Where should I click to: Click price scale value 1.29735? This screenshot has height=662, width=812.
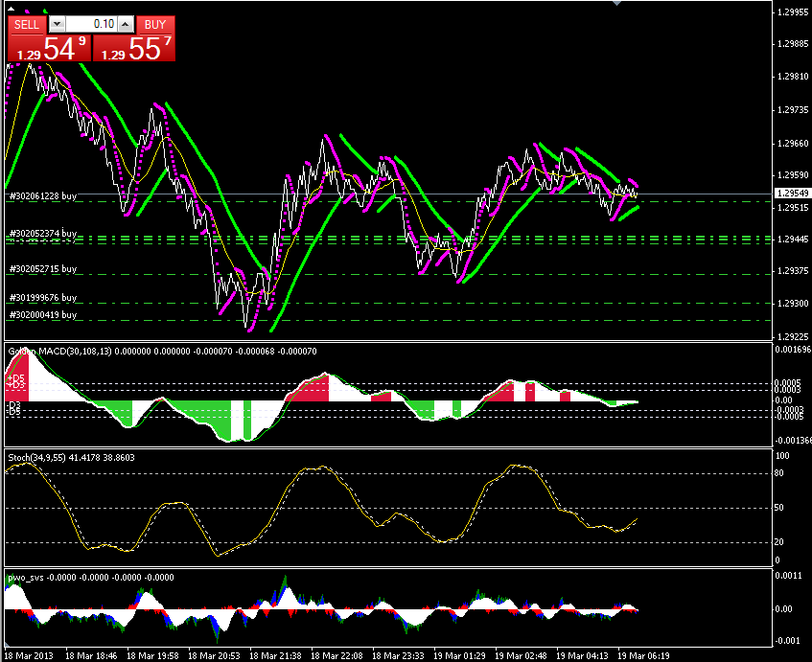(x=793, y=110)
